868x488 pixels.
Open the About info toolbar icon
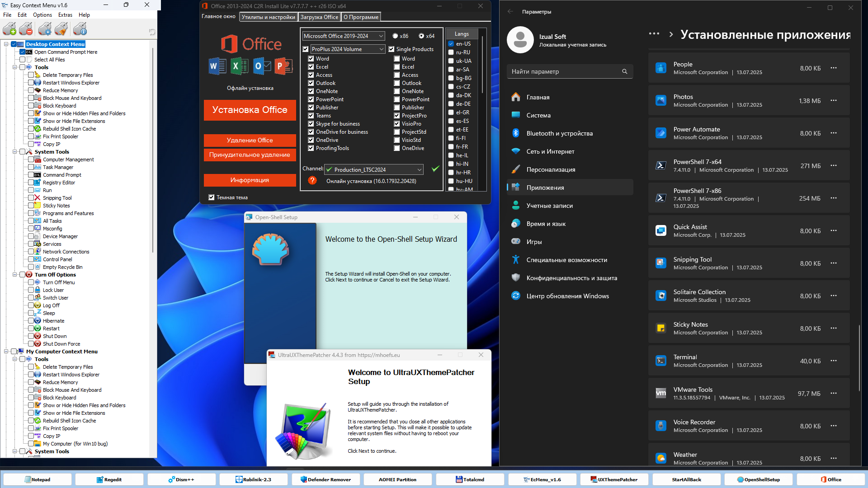80,29
